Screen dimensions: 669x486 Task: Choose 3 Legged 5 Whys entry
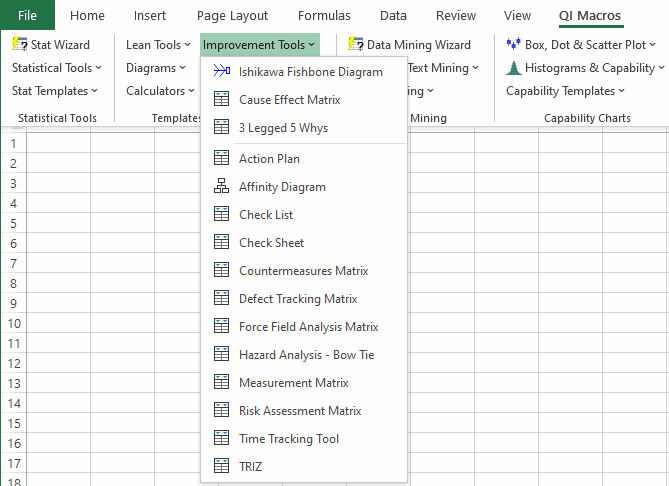304,128
